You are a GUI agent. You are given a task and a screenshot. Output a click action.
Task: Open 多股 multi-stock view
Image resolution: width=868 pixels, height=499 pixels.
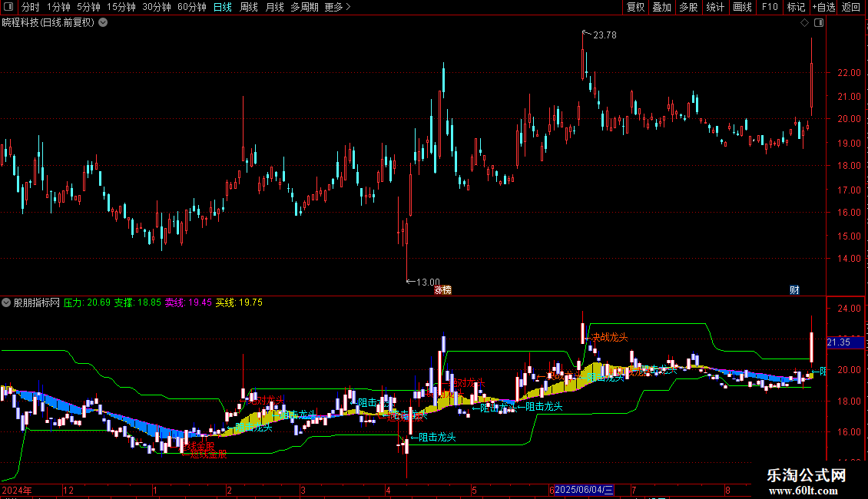point(689,7)
